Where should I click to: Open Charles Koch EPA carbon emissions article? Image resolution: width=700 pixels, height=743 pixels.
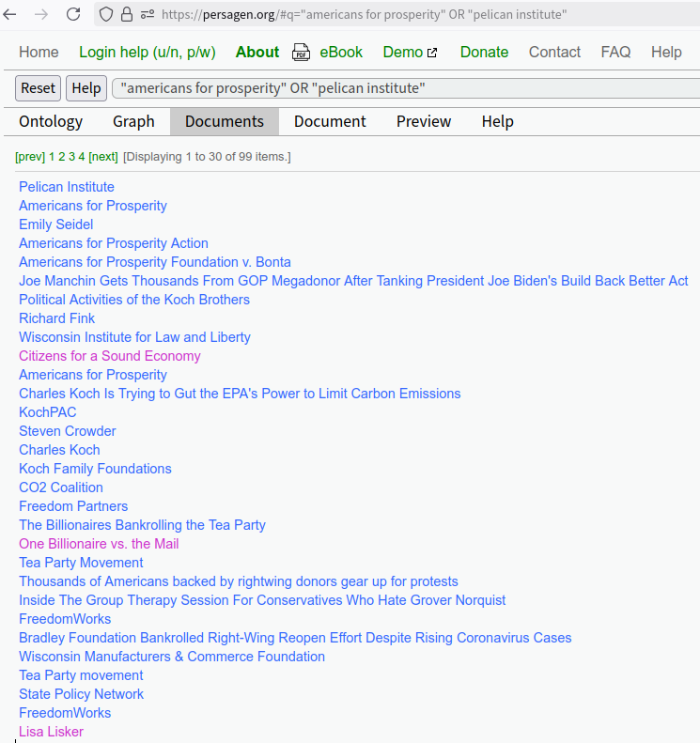[x=240, y=394]
